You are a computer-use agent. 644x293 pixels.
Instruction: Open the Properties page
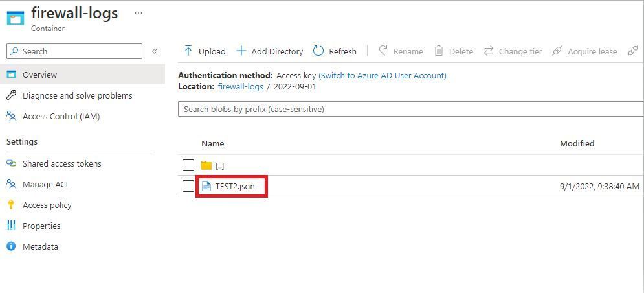(41, 226)
